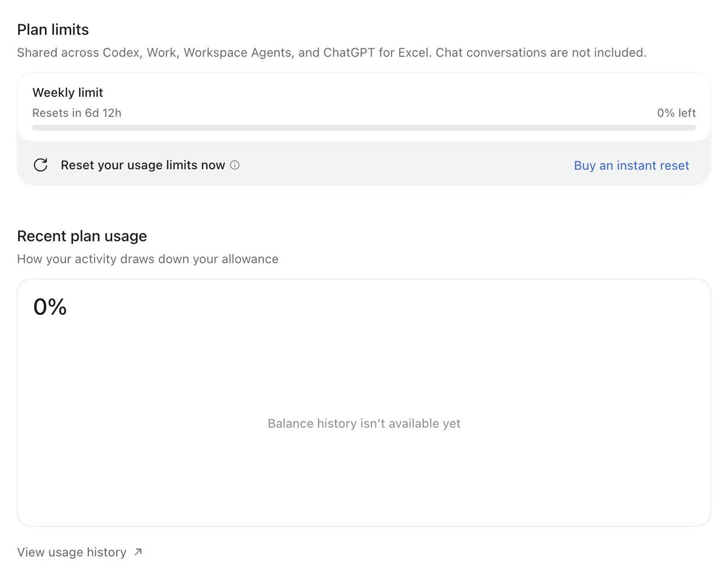Click the How your activity draws down text
This screenshot has height=575, width=728.
(x=148, y=259)
